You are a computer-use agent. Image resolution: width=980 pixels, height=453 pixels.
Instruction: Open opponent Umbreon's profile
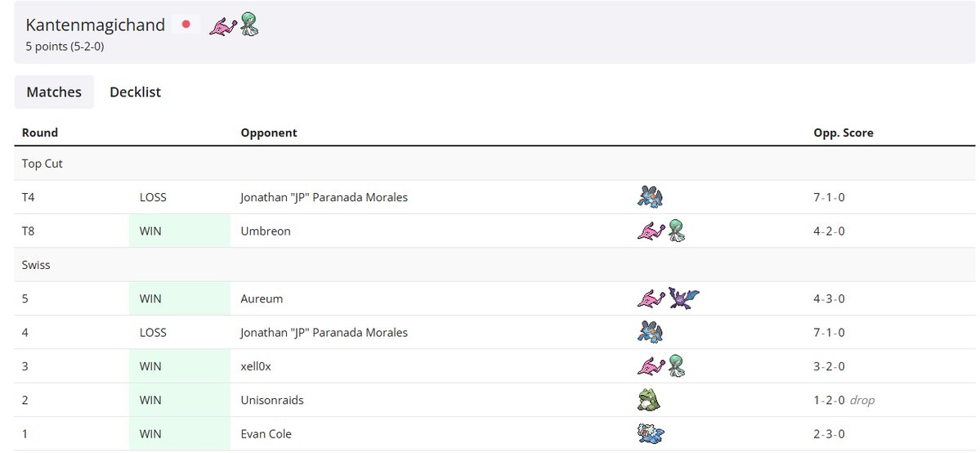[x=266, y=231]
